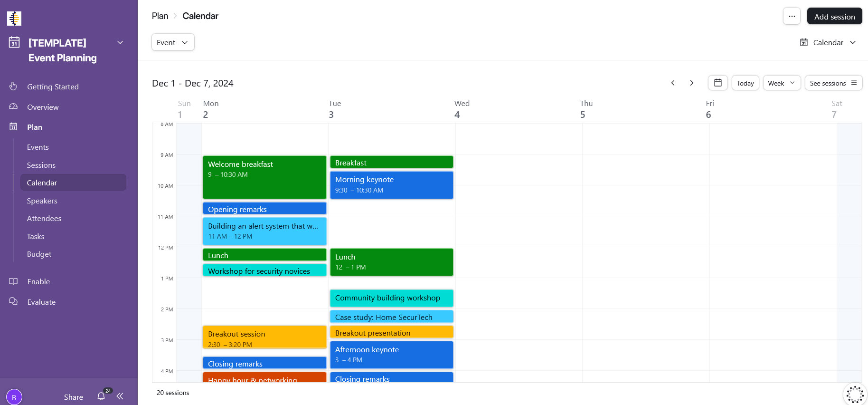This screenshot has height=405, width=868.
Task: Open the Calendar view switcher dropdown
Action: click(x=828, y=42)
